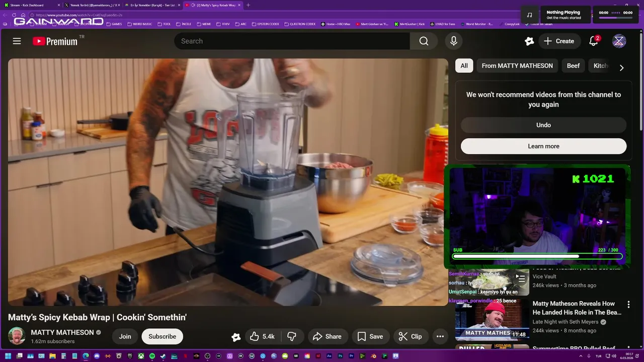The width and height of the screenshot is (644, 362).
Task: Open the YouTube hamburger guide menu
Action: (17, 41)
